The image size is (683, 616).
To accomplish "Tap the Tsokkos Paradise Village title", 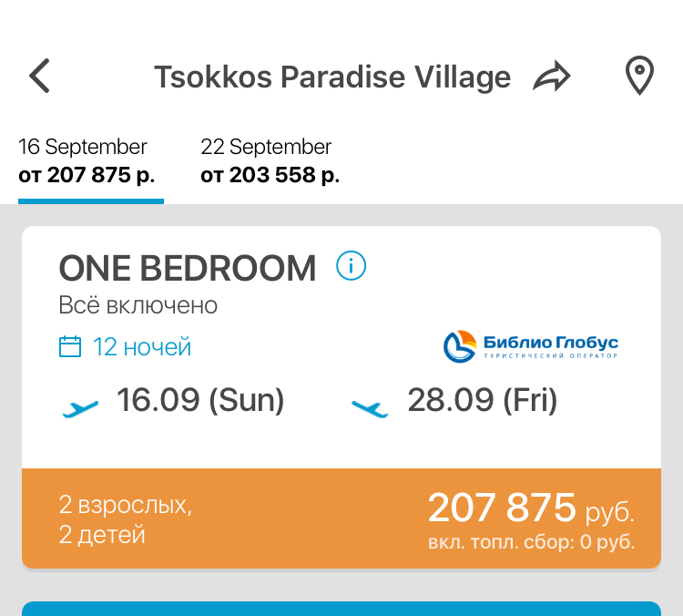I will click(331, 77).
